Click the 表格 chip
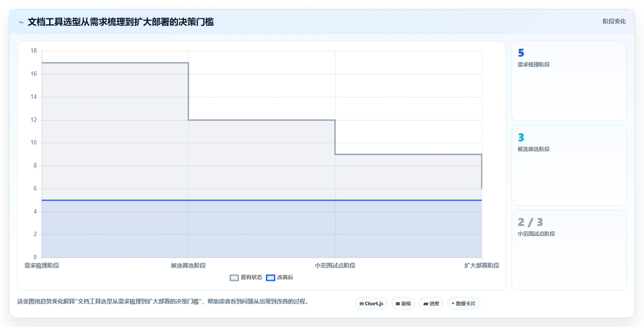644x327 pixels. click(403, 304)
